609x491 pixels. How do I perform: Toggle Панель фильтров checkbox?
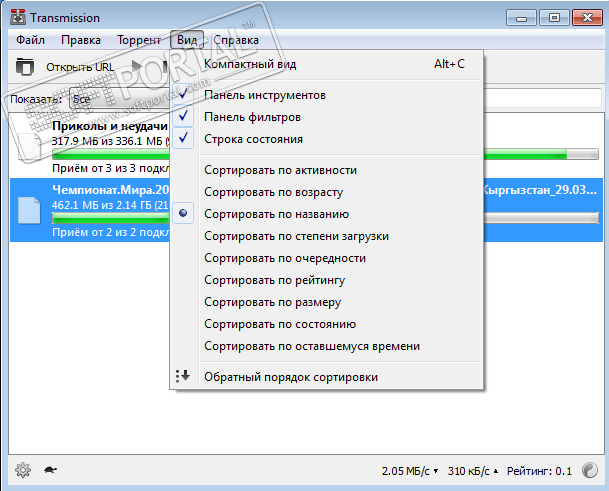(183, 116)
